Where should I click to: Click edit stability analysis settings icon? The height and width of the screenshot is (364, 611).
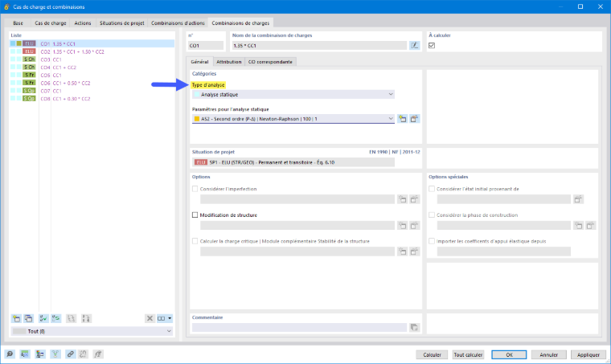[414, 252]
